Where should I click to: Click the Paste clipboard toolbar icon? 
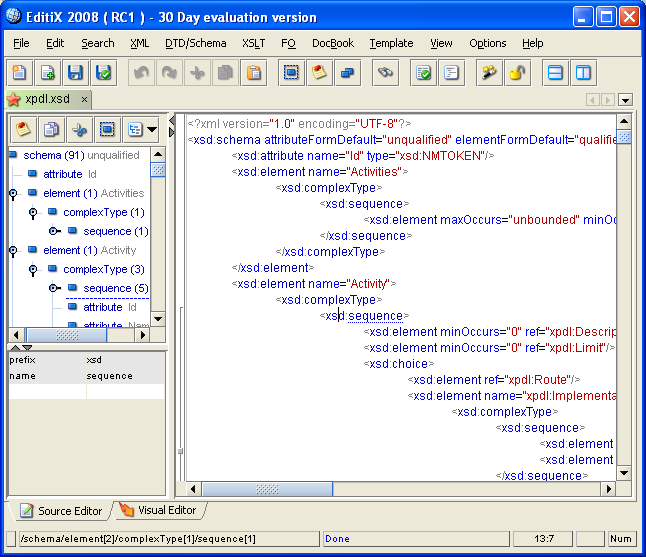pos(254,73)
